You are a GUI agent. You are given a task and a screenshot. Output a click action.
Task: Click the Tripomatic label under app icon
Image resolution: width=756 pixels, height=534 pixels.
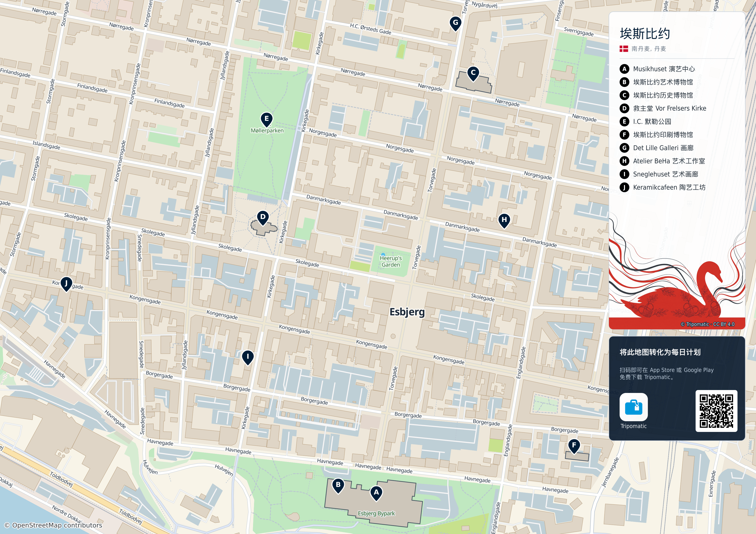[633, 426]
